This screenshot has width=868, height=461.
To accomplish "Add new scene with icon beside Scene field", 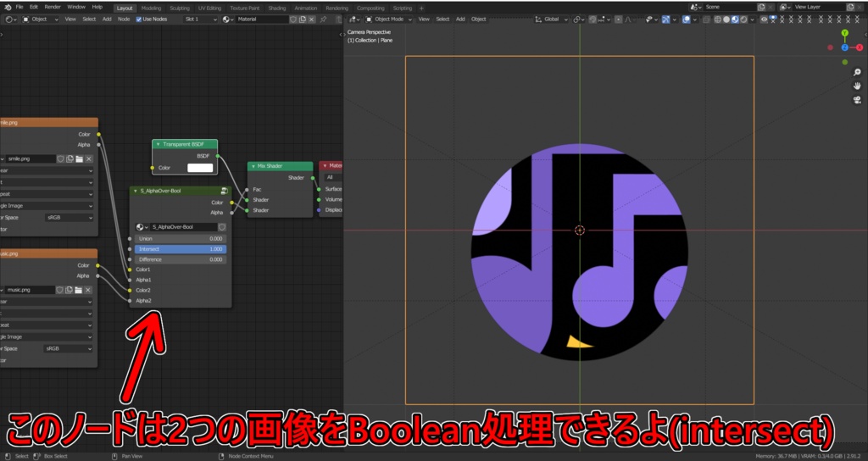I will (x=762, y=7).
